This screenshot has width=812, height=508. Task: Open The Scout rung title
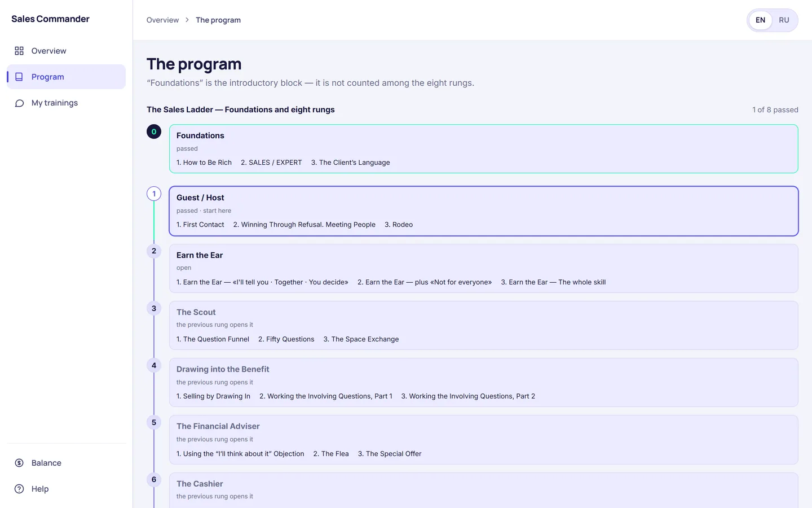click(x=196, y=312)
